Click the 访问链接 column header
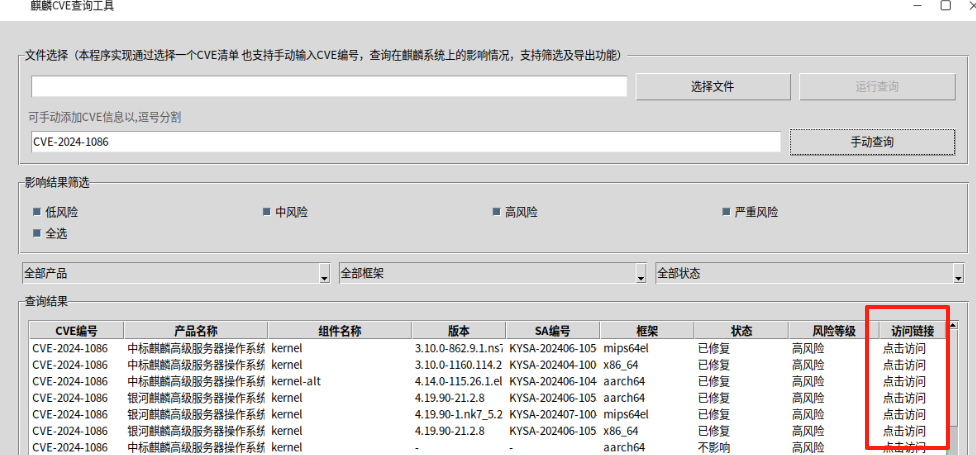The height and width of the screenshot is (455, 976). point(913,331)
